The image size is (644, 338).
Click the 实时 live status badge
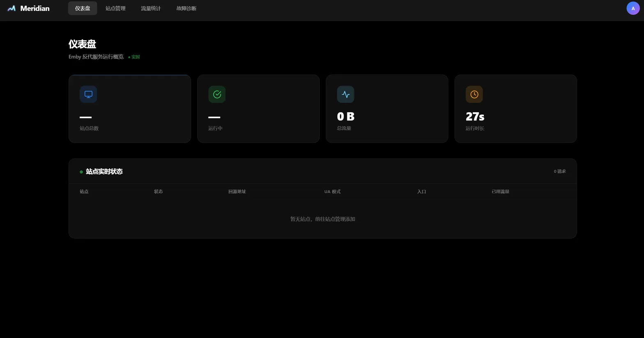[x=134, y=57]
